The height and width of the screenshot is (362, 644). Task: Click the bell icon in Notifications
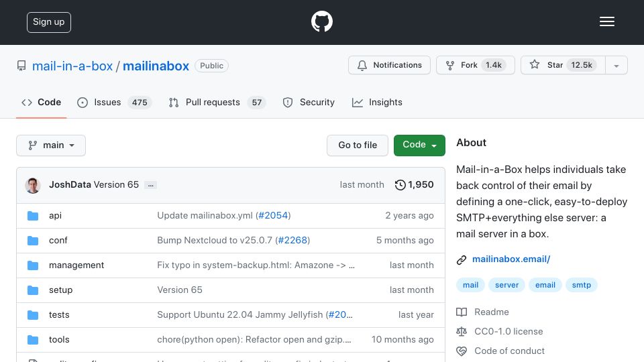[362, 65]
